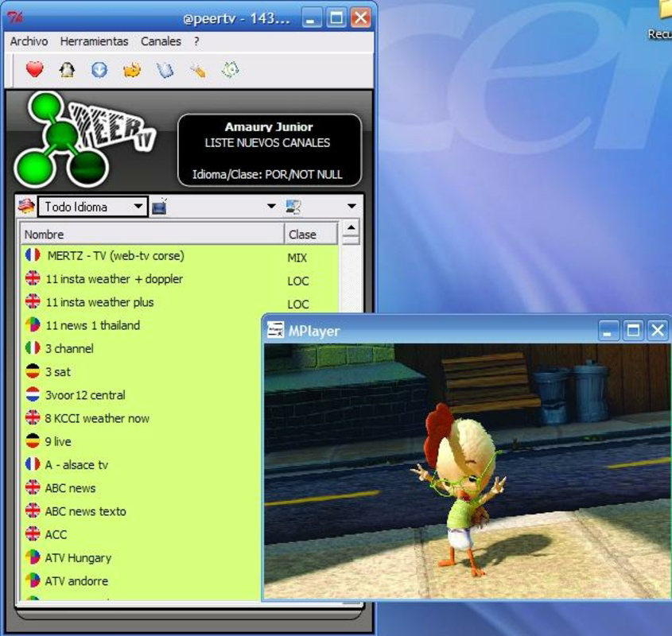Select the ATV andorre channel
Image resolution: width=672 pixels, height=636 pixels.
[x=76, y=580]
